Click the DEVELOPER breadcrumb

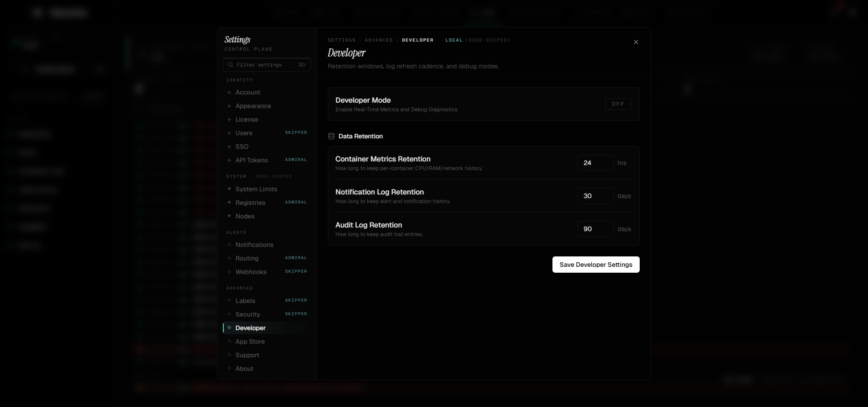[418, 40]
